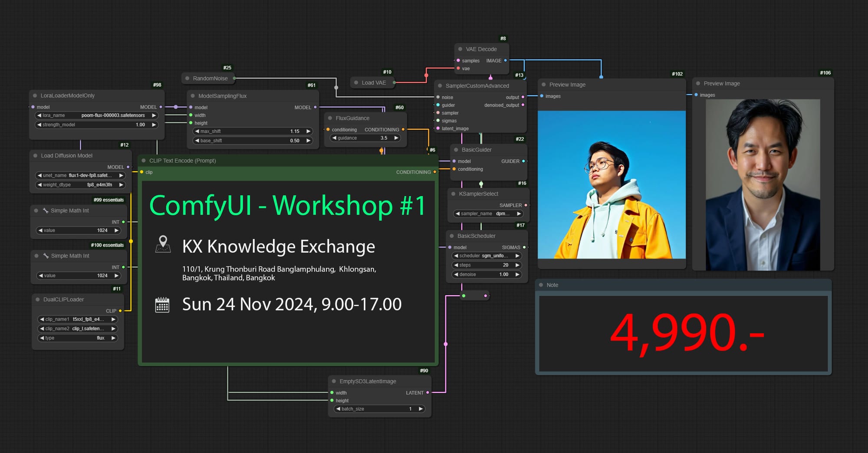Click the GUIDER output port of BasicGuider

point(523,161)
